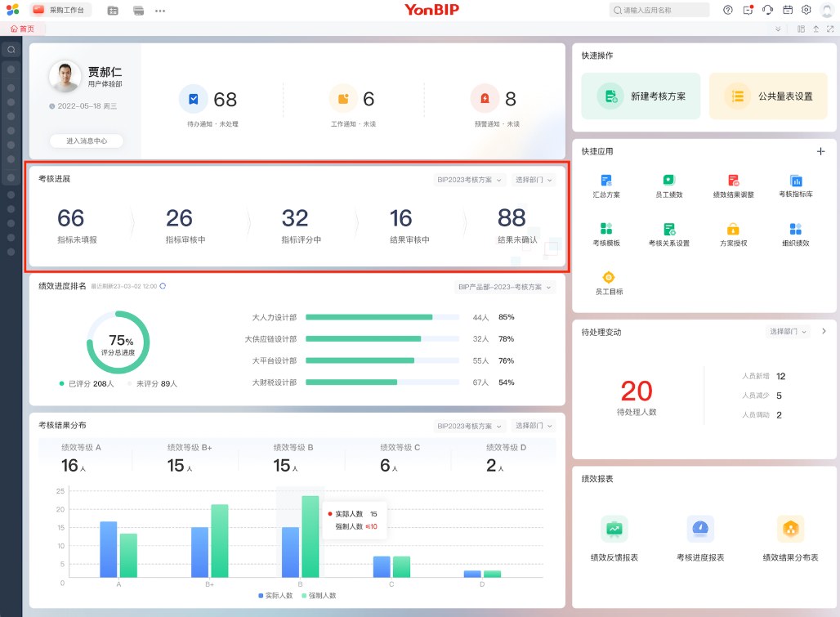Image resolution: width=840 pixels, height=617 pixels.
Task: Refresh the 绩效进度排名 data
Action: tap(163, 286)
